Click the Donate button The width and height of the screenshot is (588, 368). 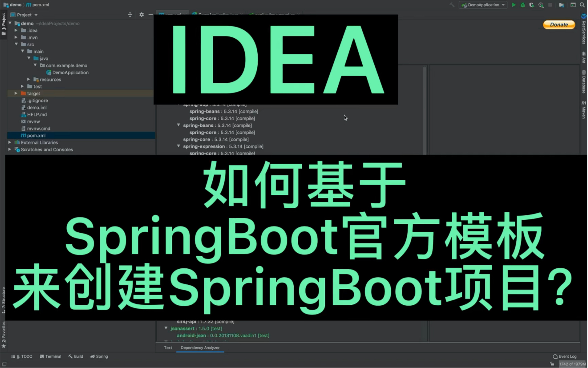[559, 25]
